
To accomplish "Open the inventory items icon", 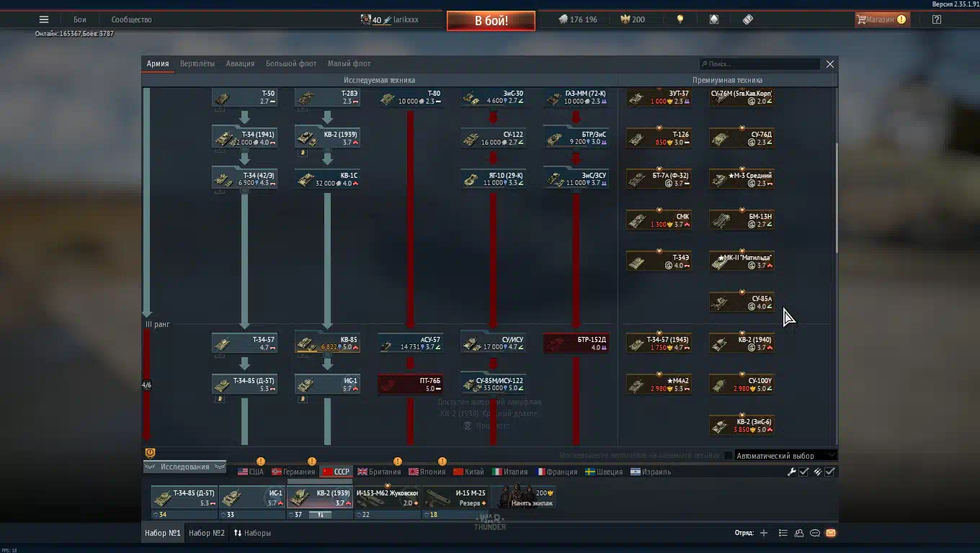I will [x=713, y=19].
